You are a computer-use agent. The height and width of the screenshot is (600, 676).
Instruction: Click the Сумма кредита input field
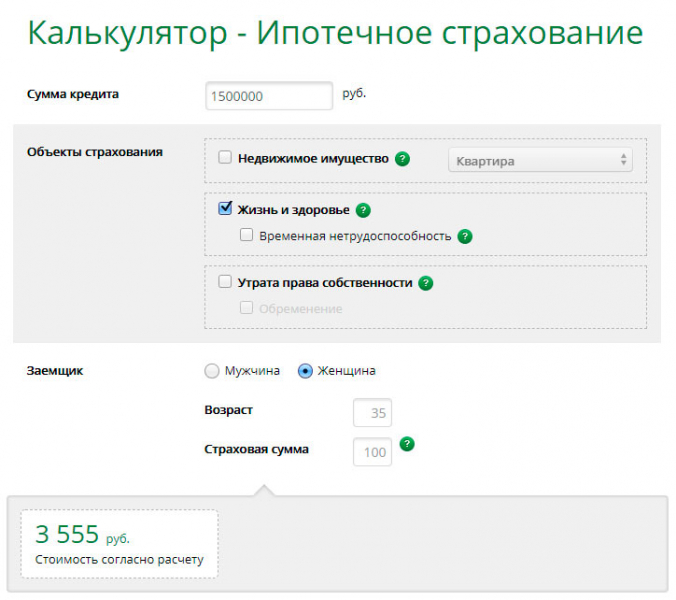268,96
